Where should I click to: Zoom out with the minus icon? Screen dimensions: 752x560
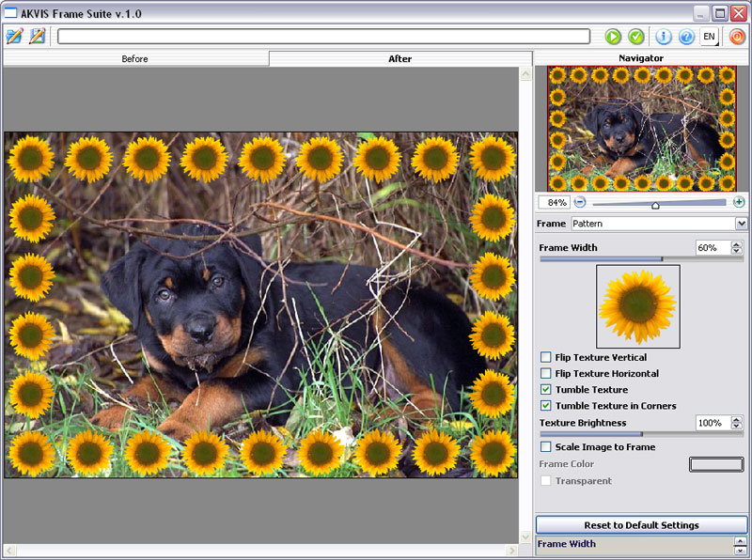pyautogui.click(x=580, y=202)
